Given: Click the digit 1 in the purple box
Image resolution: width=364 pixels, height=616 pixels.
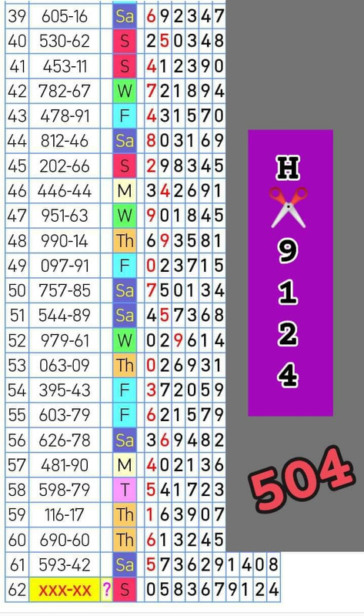Looking at the screenshot, I should [289, 293].
